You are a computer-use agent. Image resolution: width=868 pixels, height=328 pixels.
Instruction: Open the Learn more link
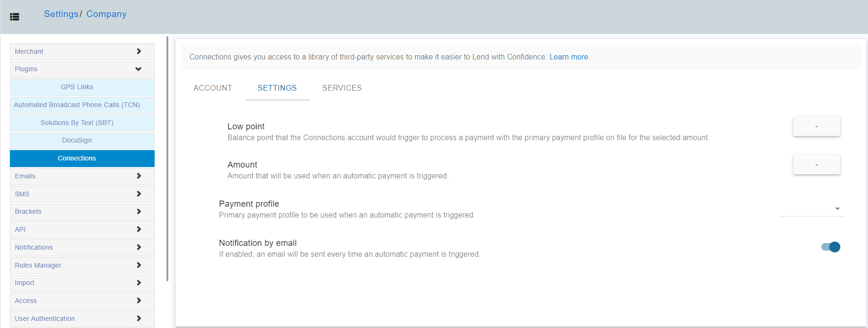click(569, 57)
